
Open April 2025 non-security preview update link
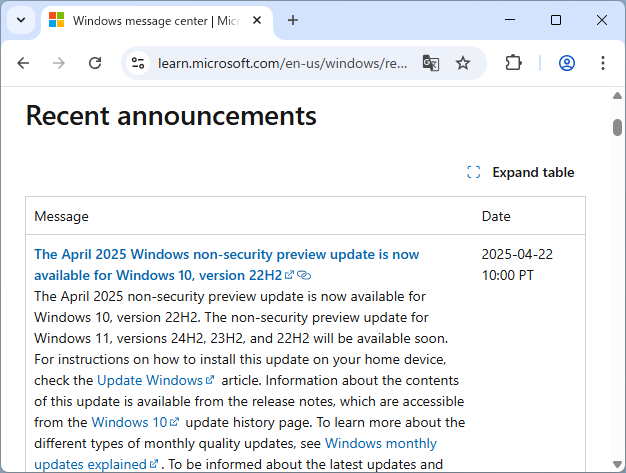tap(226, 265)
